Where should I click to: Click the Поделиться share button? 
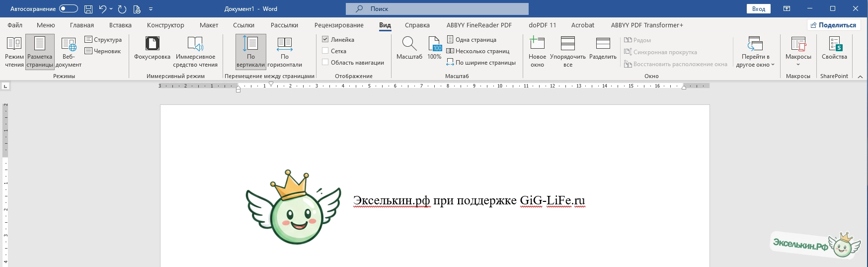point(833,25)
